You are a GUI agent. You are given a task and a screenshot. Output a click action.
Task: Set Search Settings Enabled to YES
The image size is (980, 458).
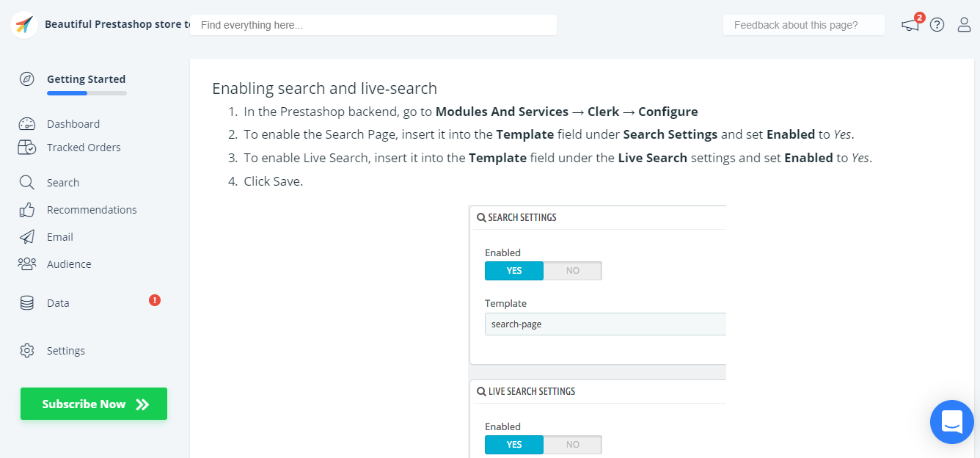(514, 271)
